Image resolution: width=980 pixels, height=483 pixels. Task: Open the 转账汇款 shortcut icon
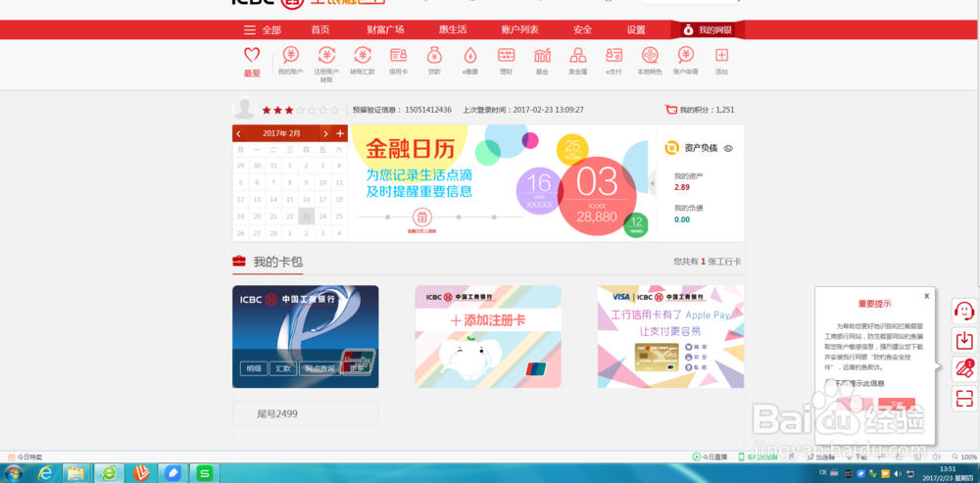(x=363, y=55)
